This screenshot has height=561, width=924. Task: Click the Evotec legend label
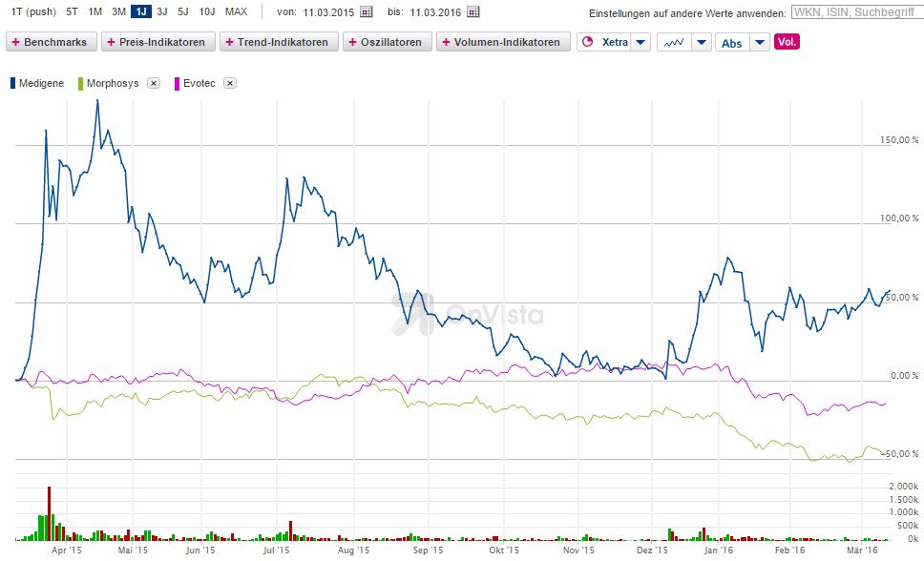tap(199, 83)
